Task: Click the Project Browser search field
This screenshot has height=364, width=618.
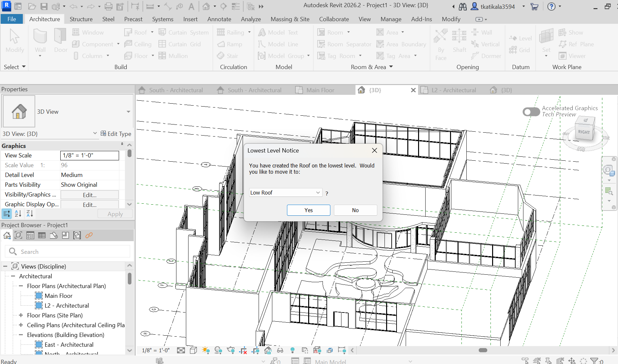Action: coord(68,252)
